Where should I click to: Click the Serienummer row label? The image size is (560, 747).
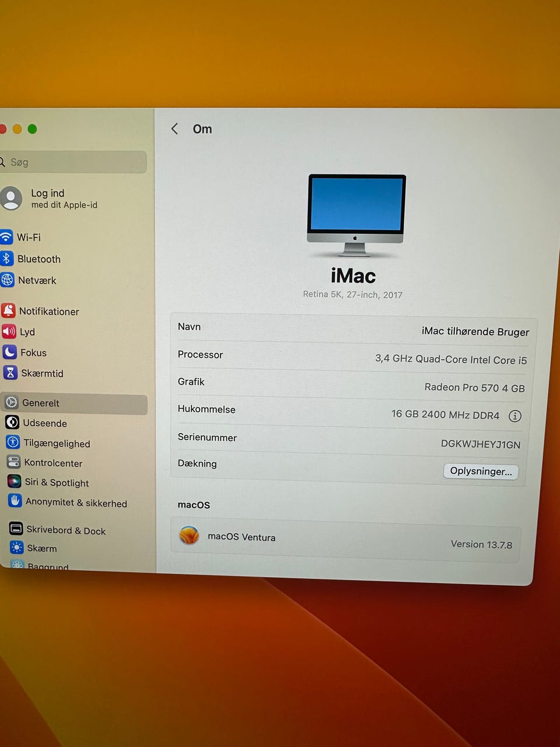(x=207, y=438)
